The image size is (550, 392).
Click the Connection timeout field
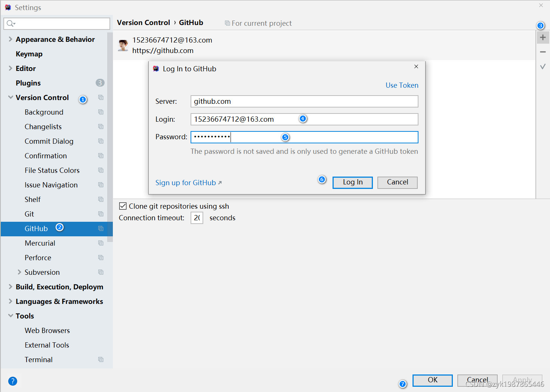pos(197,218)
